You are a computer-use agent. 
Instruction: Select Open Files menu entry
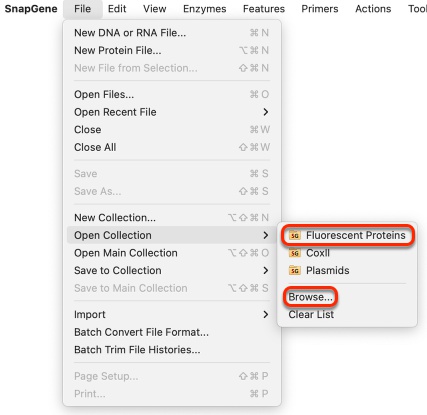[x=171, y=94]
